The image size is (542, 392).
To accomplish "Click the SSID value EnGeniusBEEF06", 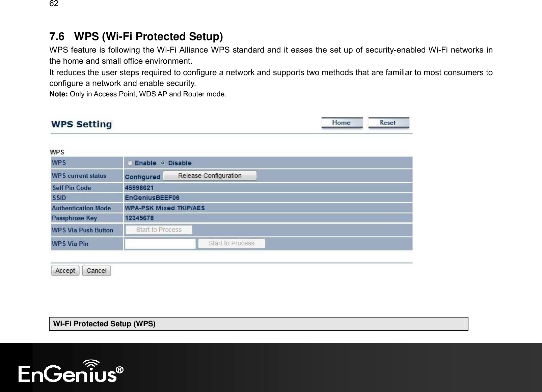I will pyautogui.click(x=152, y=198).
